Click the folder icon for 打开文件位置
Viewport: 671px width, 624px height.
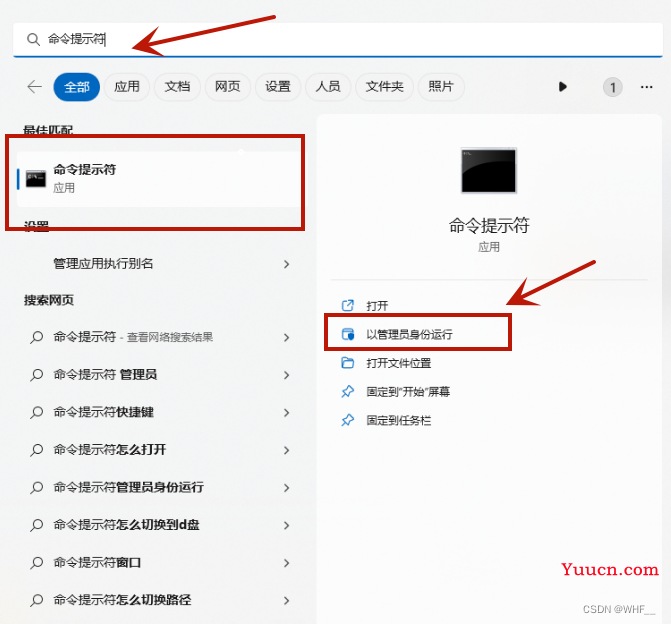tap(347, 363)
